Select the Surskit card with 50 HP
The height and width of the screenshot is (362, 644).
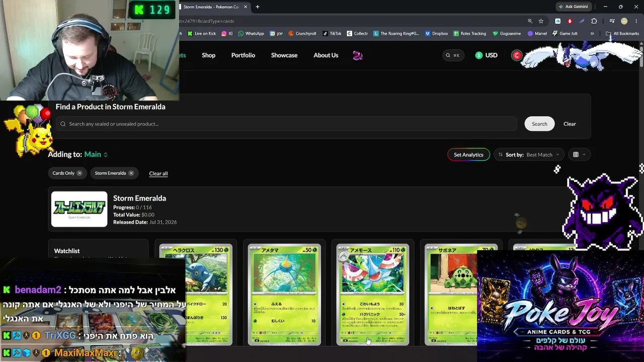pyautogui.click(x=284, y=295)
